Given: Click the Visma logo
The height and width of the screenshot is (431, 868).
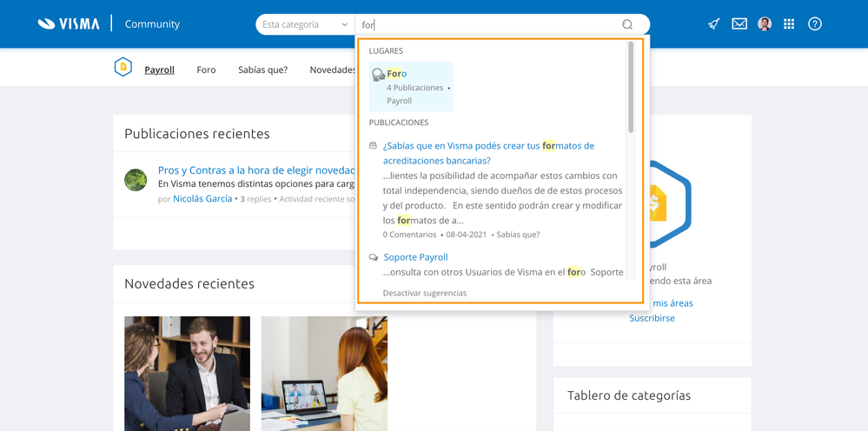Looking at the screenshot, I should (69, 23).
